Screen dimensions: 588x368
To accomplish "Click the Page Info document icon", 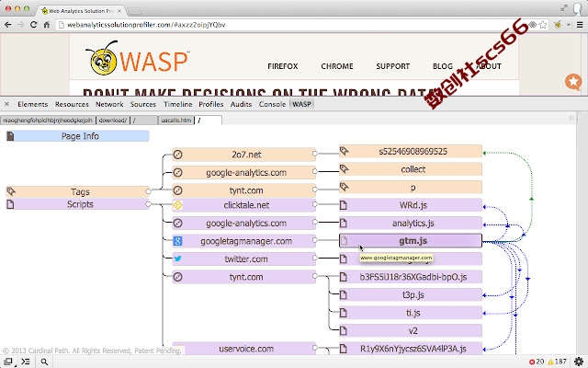I will (10, 136).
